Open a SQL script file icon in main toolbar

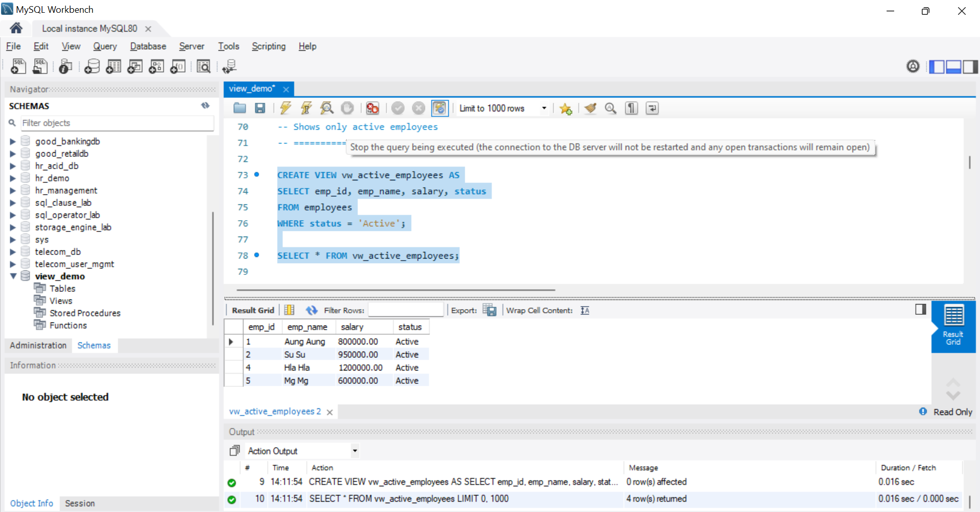pyautogui.click(x=40, y=66)
